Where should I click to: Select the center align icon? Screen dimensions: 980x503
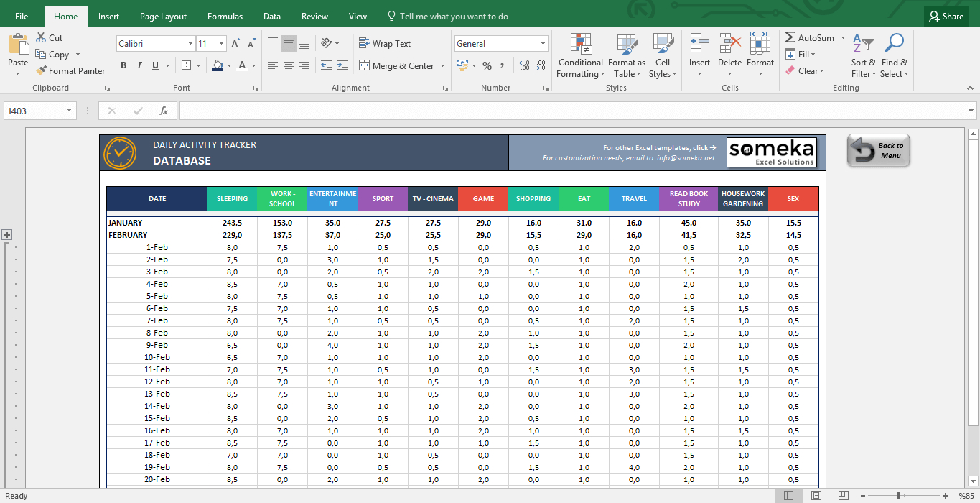[289, 65]
